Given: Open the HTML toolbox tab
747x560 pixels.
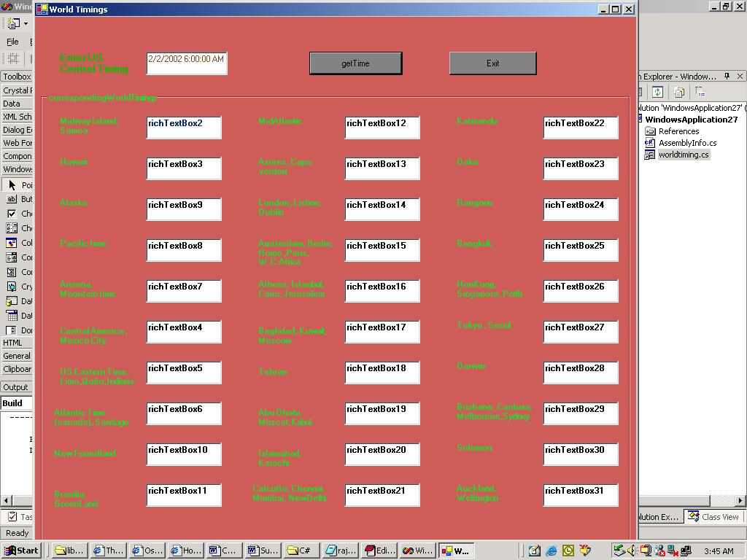Looking at the screenshot, I should pos(17,343).
